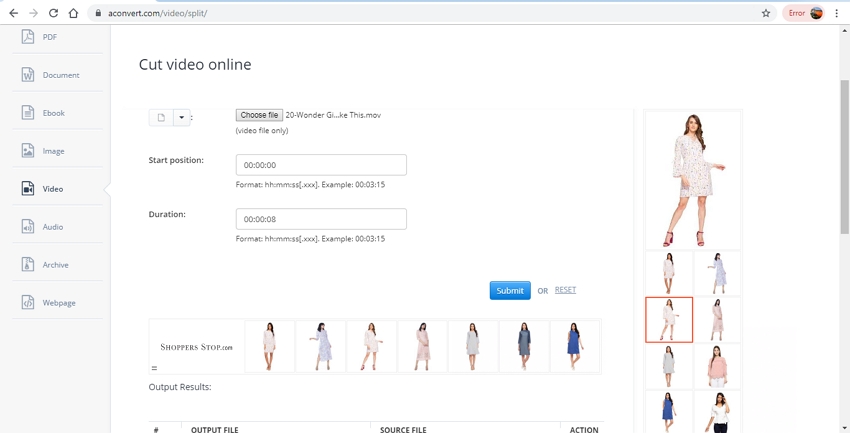Viewport: 850px width, 433px height.
Task: Go to browser home icon
Action: (74, 13)
